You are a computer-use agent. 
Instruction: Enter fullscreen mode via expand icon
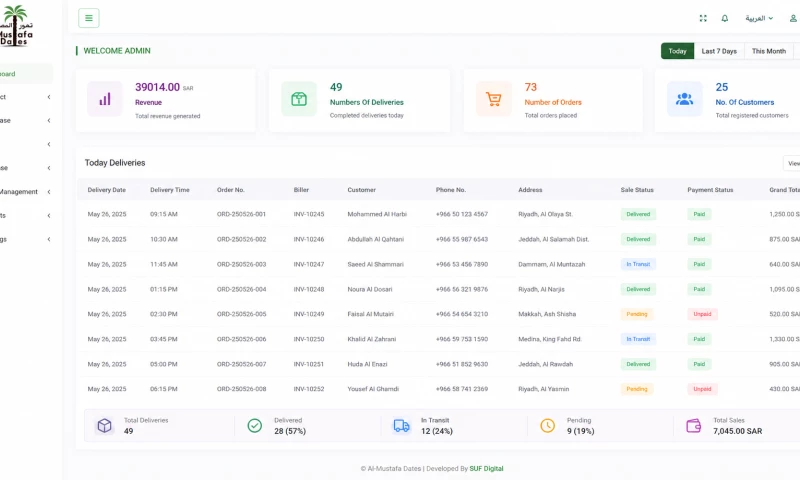pos(703,18)
